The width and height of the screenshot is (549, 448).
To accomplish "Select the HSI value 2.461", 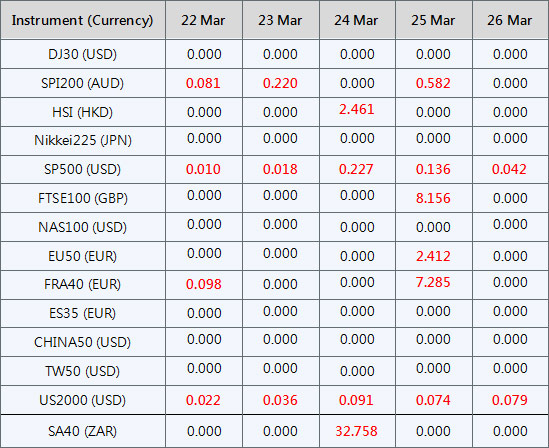I will point(357,109).
